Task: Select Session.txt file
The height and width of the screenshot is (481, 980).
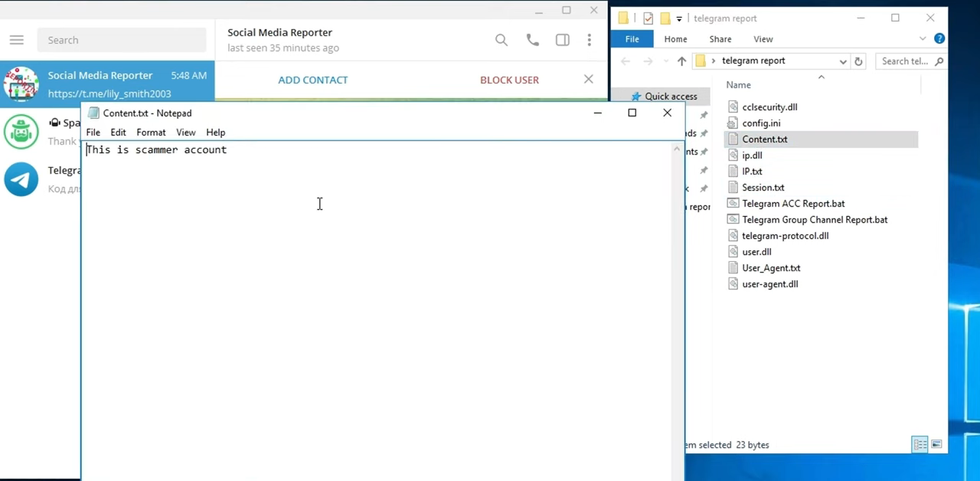Action: [x=763, y=188]
